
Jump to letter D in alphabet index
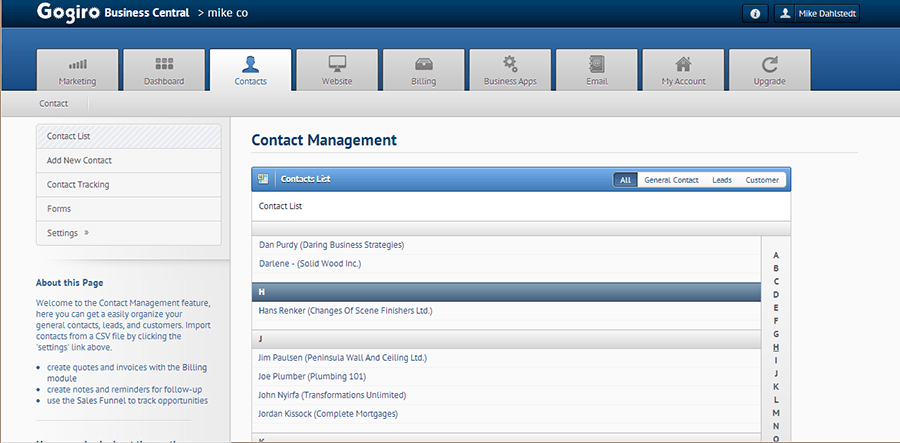click(x=776, y=294)
